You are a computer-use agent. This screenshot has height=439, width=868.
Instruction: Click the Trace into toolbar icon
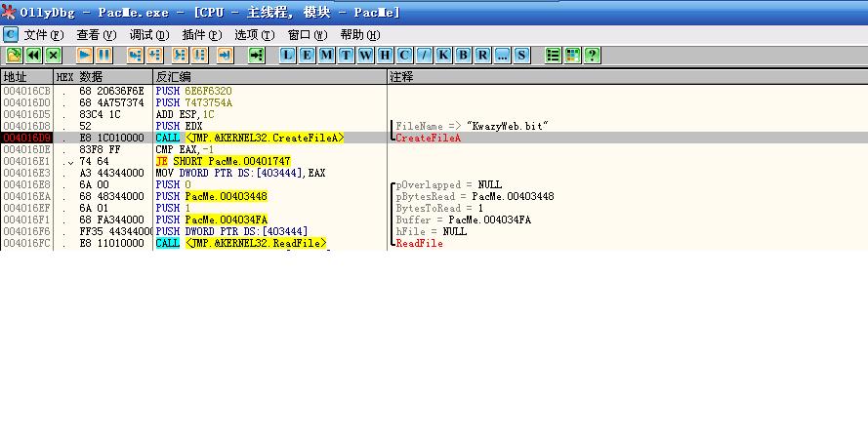(181, 55)
